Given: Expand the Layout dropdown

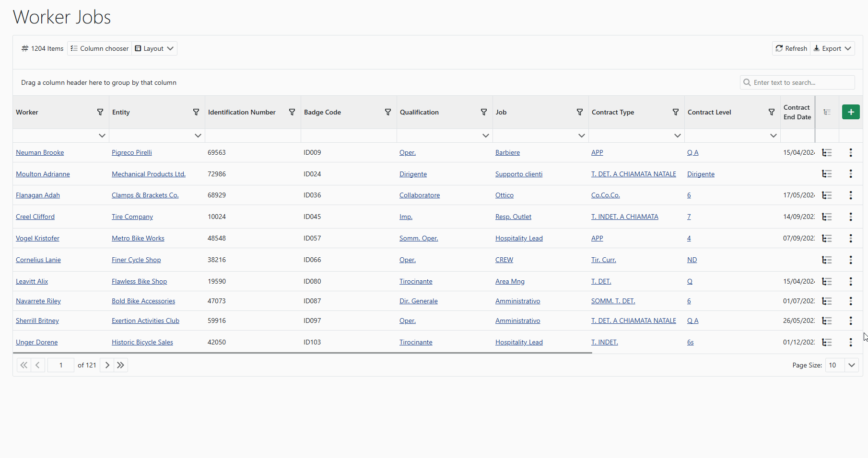Looking at the screenshot, I should 154,48.
